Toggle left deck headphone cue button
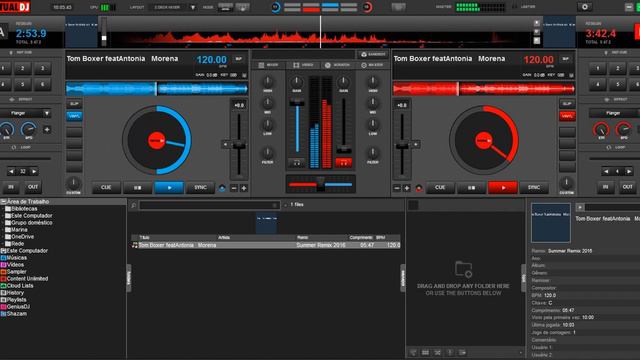Viewport: 640px width, 360px height. (x=297, y=163)
